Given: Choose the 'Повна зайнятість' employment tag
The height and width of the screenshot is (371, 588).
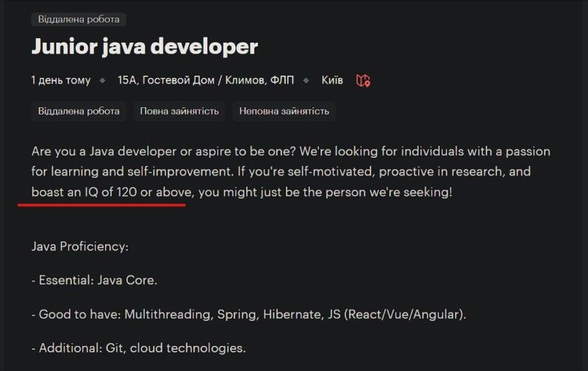Looking at the screenshot, I should (x=179, y=112).
